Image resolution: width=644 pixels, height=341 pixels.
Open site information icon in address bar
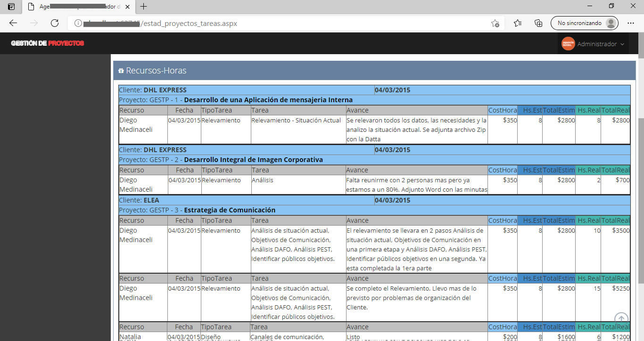77,23
